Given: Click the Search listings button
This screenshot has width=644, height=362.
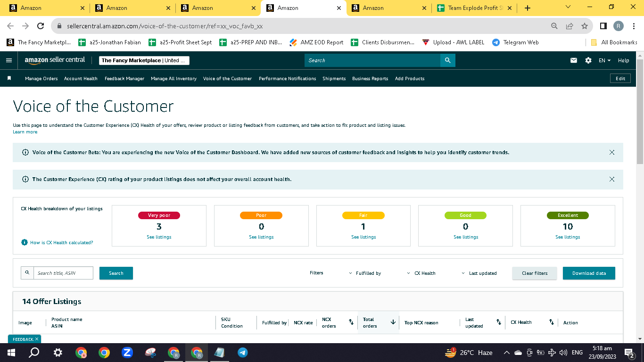Looking at the screenshot, I should pos(116,273).
